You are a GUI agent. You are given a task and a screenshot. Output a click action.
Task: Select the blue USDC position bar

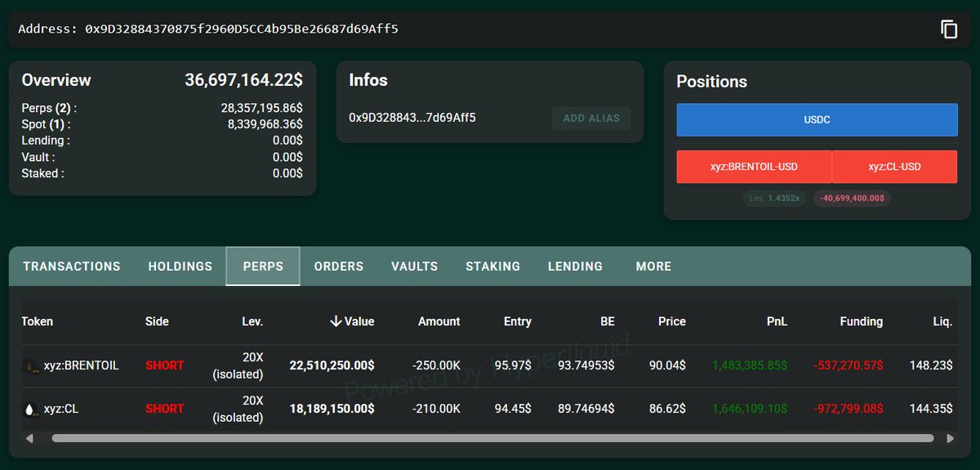[817, 119]
